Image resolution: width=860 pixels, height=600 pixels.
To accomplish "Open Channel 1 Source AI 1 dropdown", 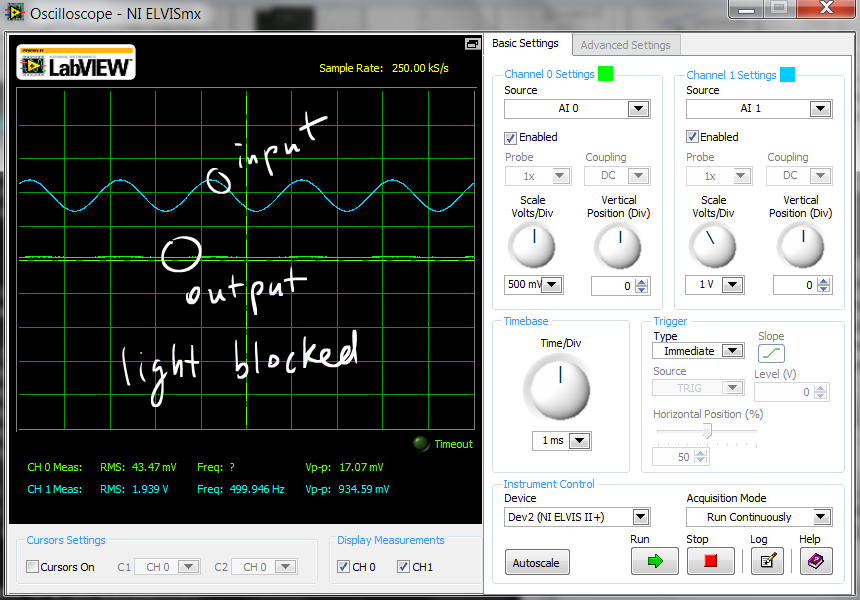I will tap(820, 109).
